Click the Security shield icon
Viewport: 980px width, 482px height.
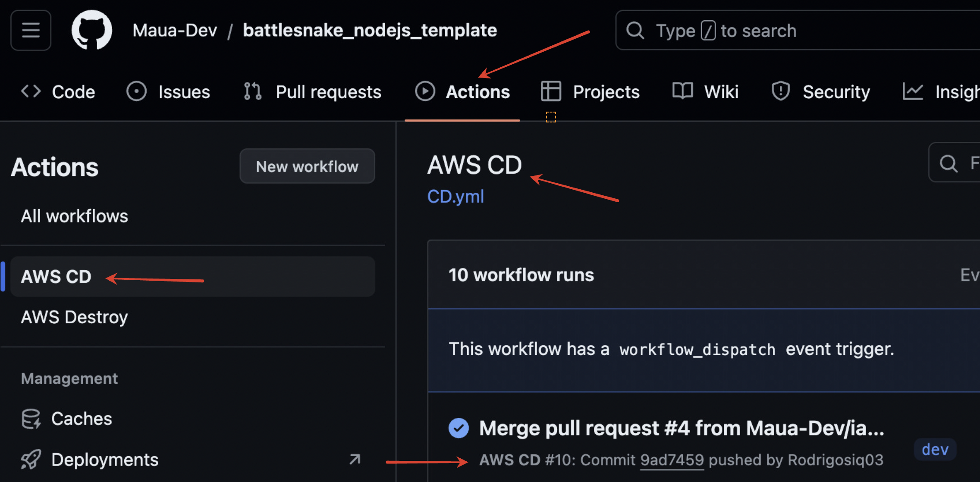pyautogui.click(x=781, y=91)
